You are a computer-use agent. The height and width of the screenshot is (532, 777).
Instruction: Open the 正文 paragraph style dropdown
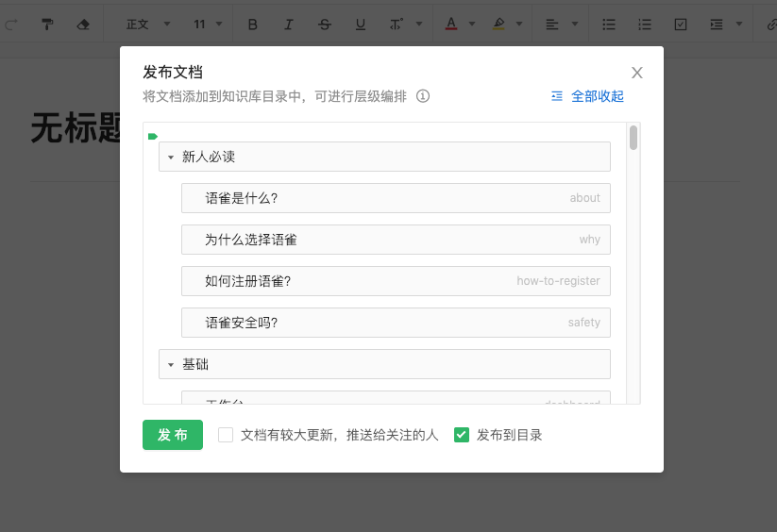148,24
